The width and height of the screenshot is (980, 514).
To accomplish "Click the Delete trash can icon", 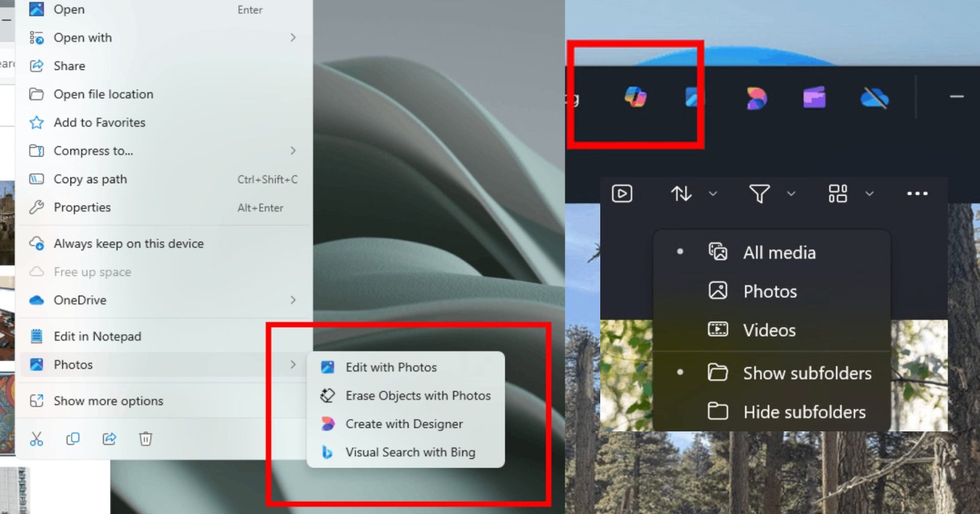I will tap(146, 439).
